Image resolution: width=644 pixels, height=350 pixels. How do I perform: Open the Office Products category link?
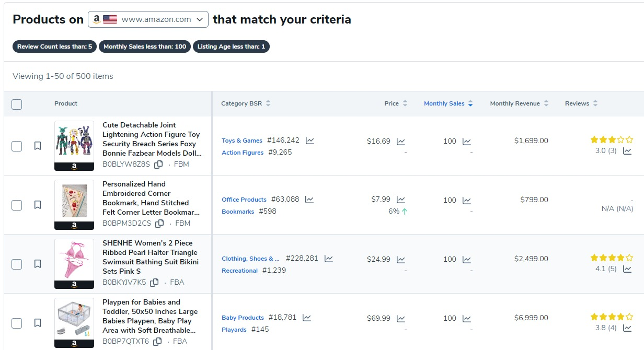(x=244, y=200)
